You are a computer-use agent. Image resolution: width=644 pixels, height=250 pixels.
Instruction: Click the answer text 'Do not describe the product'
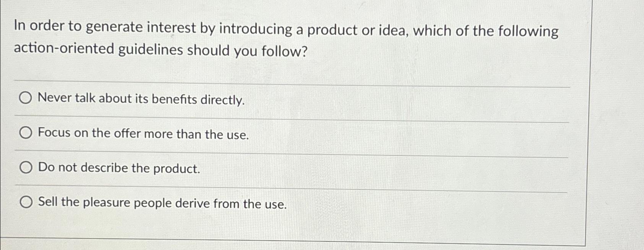pos(118,169)
